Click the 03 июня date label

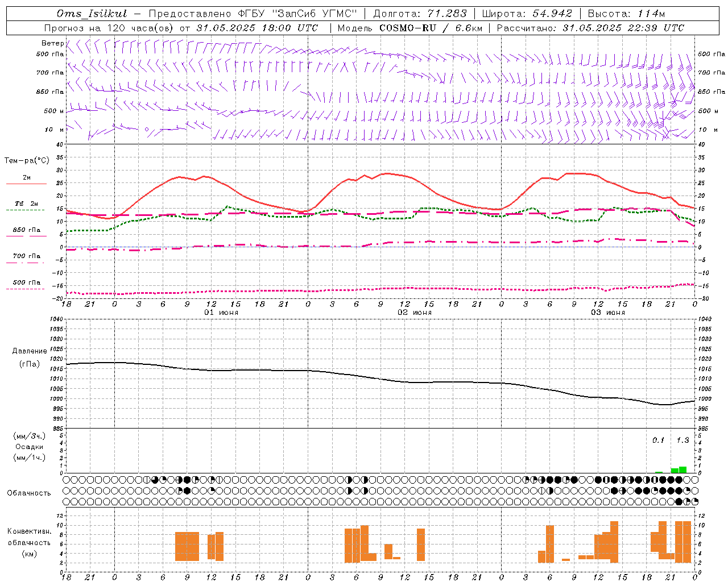point(608,313)
